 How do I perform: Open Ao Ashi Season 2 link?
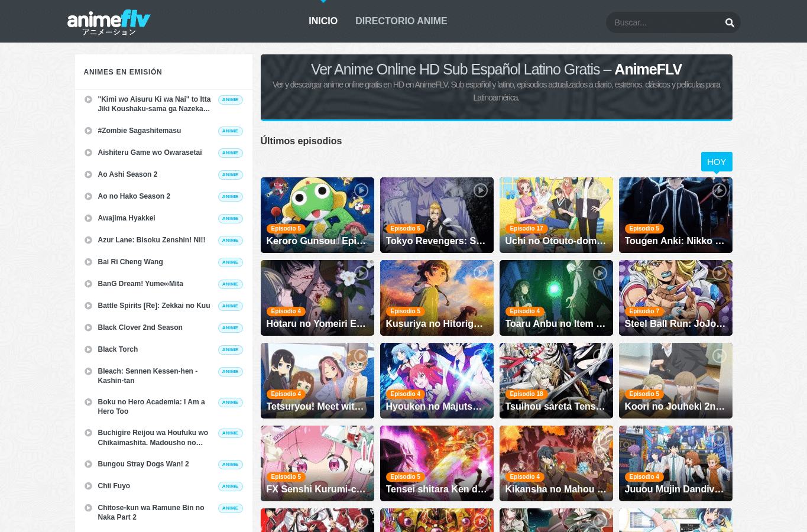click(128, 174)
